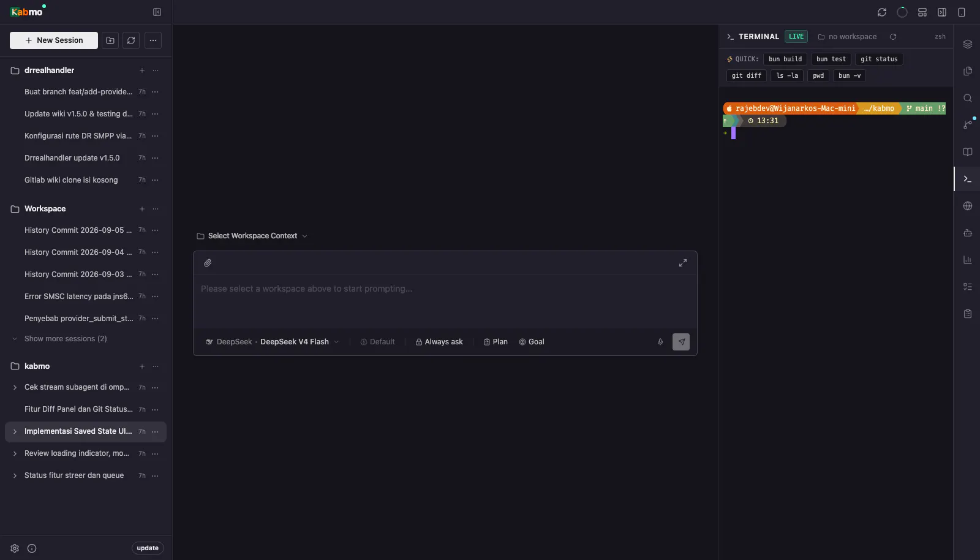Run the bun build quick command

[785, 59]
